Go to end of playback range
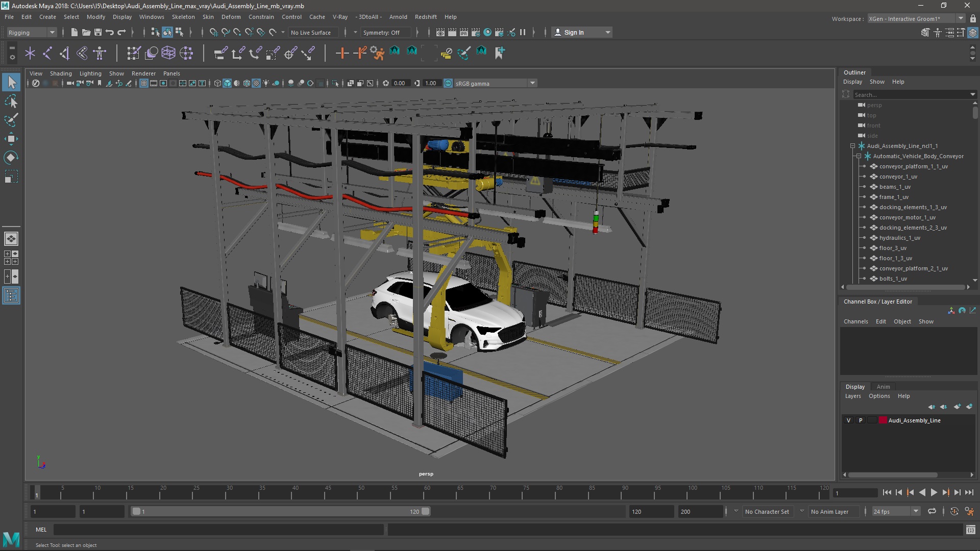 (969, 492)
